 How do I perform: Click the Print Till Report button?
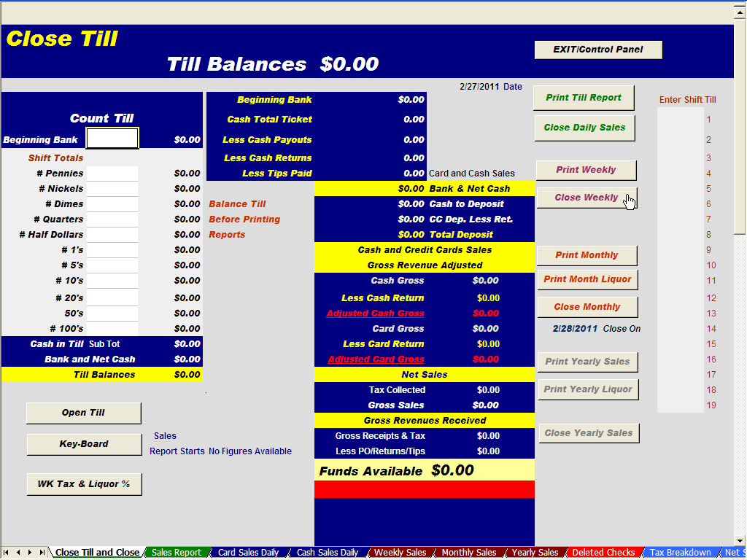tap(584, 98)
